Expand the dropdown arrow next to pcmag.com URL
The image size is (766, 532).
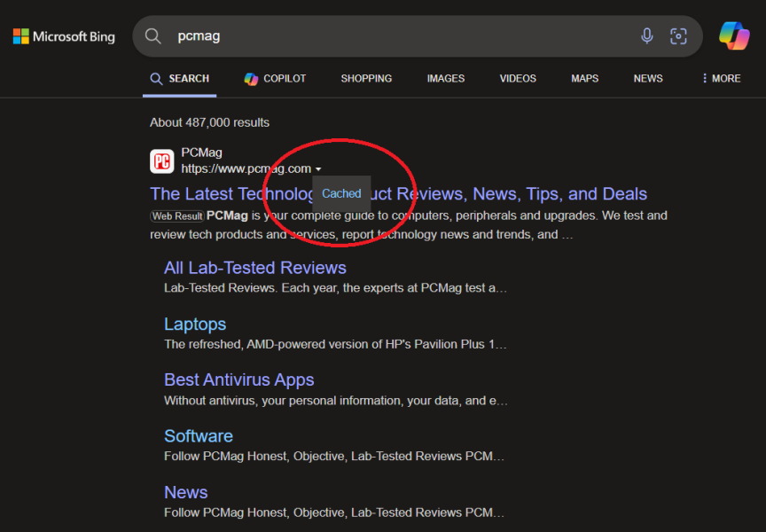pos(318,168)
